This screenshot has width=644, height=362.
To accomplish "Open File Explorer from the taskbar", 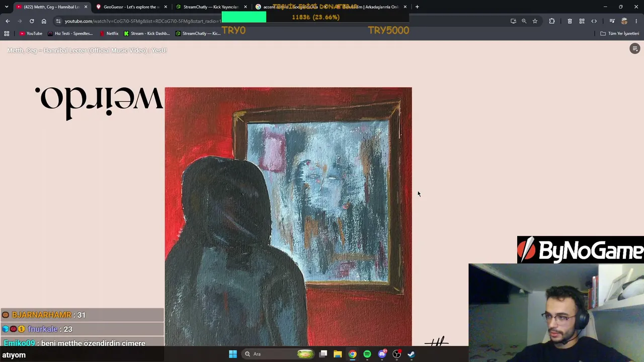I will click(338, 354).
